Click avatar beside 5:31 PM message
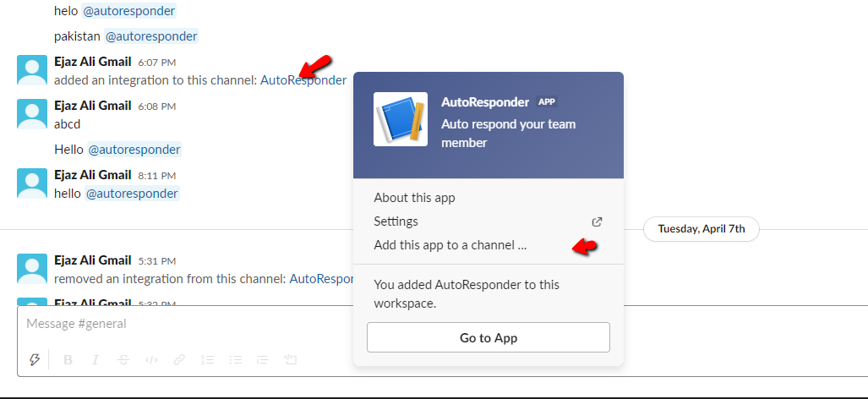 click(x=32, y=269)
